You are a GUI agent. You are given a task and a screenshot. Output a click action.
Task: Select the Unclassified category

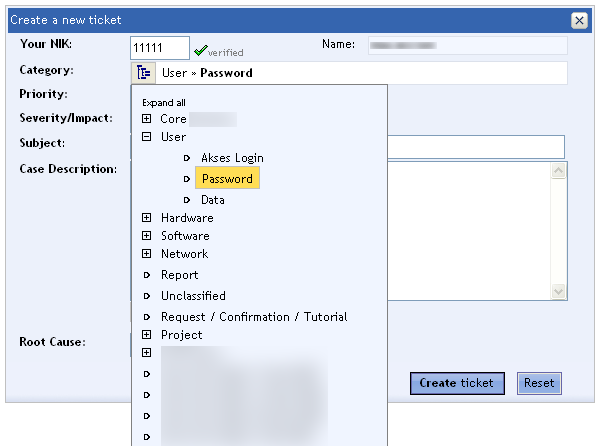tap(193, 296)
